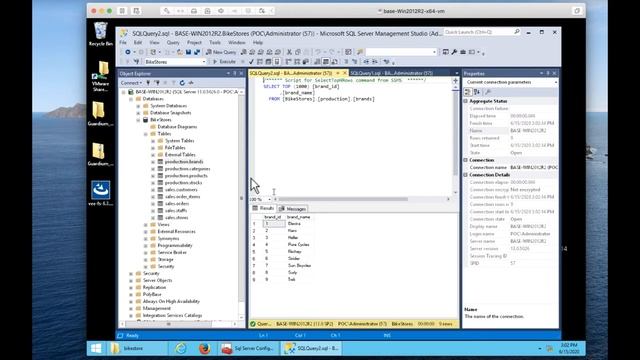Collapse the Databases node
Image resolution: width=640 pixels, height=360 pixels.
(x=131, y=99)
